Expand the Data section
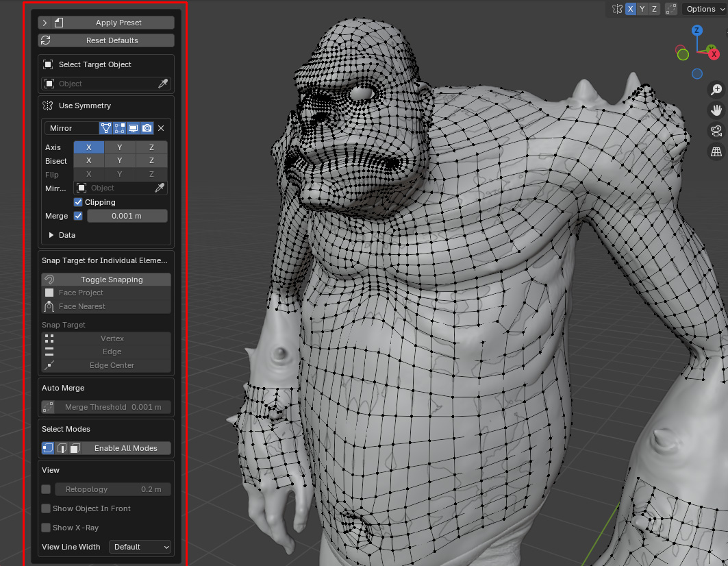The image size is (728, 566). point(62,235)
